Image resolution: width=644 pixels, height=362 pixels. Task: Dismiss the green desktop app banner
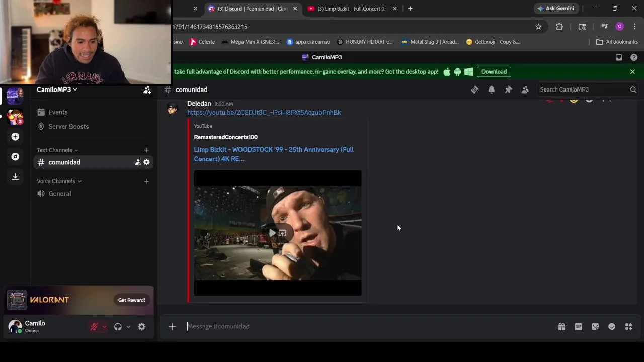point(632,72)
